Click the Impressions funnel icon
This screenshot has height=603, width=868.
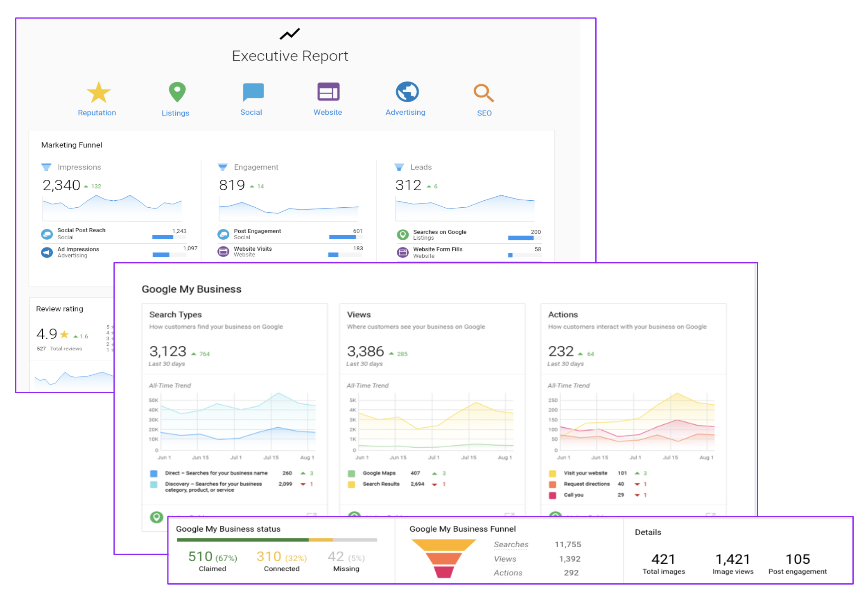click(46, 167)
